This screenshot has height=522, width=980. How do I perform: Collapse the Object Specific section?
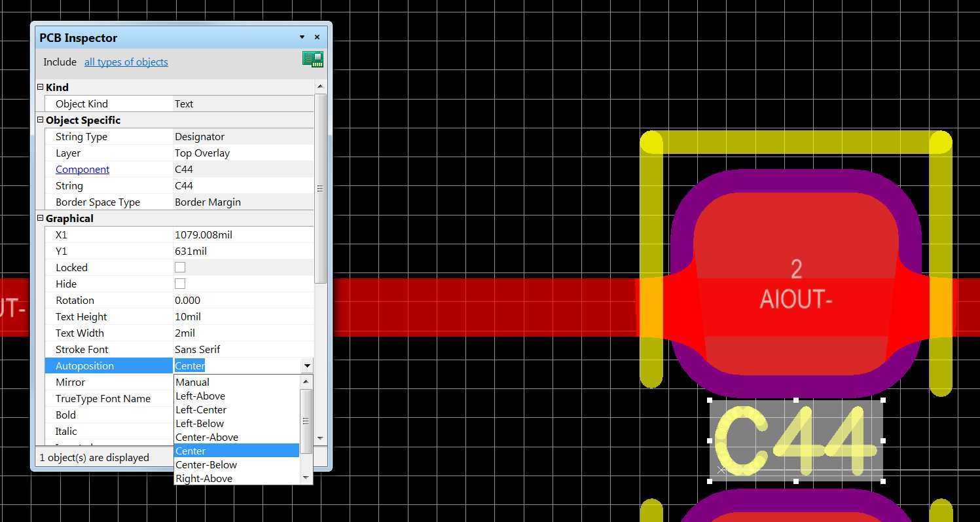40,120
